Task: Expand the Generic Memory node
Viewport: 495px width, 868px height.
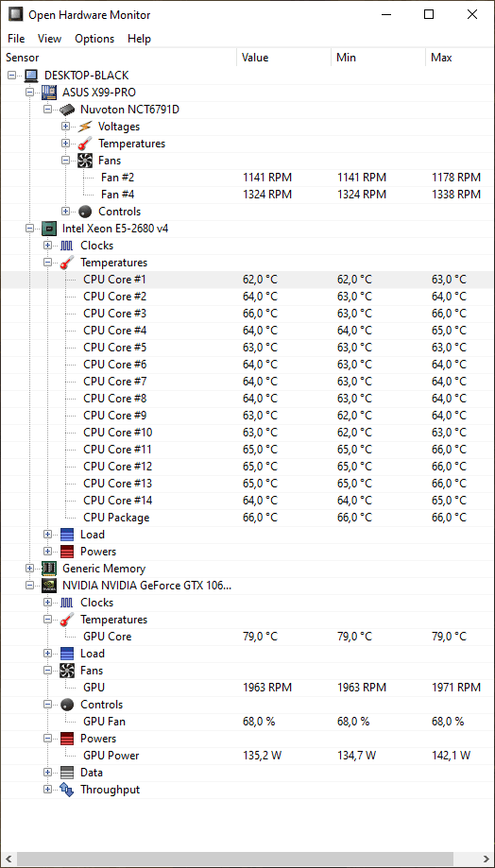Action: click(x=30, y=569)
